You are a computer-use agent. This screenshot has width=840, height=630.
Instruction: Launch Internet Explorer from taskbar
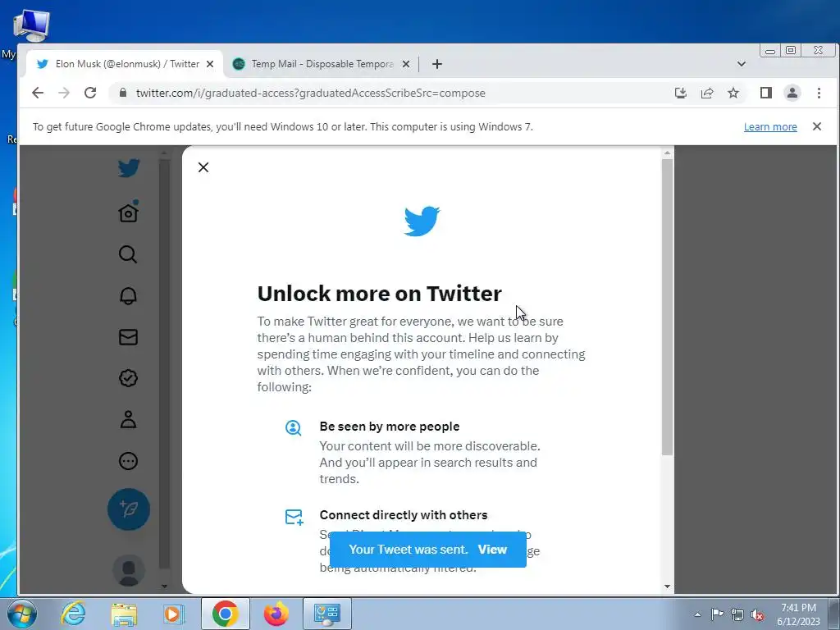pyautogui.click(x=73, y=614)
